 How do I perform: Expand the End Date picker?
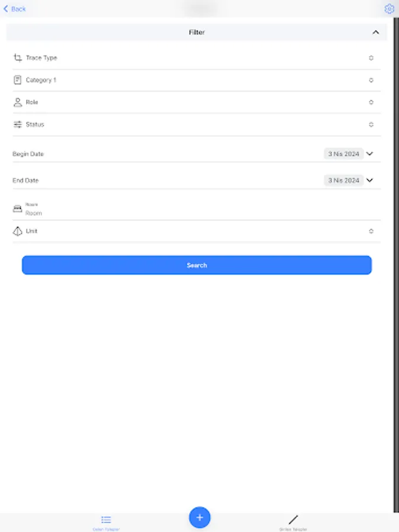click(368, 180)
